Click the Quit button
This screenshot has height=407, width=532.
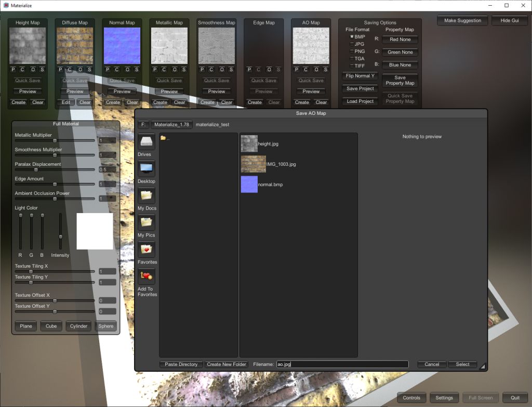tap(515, 398)
